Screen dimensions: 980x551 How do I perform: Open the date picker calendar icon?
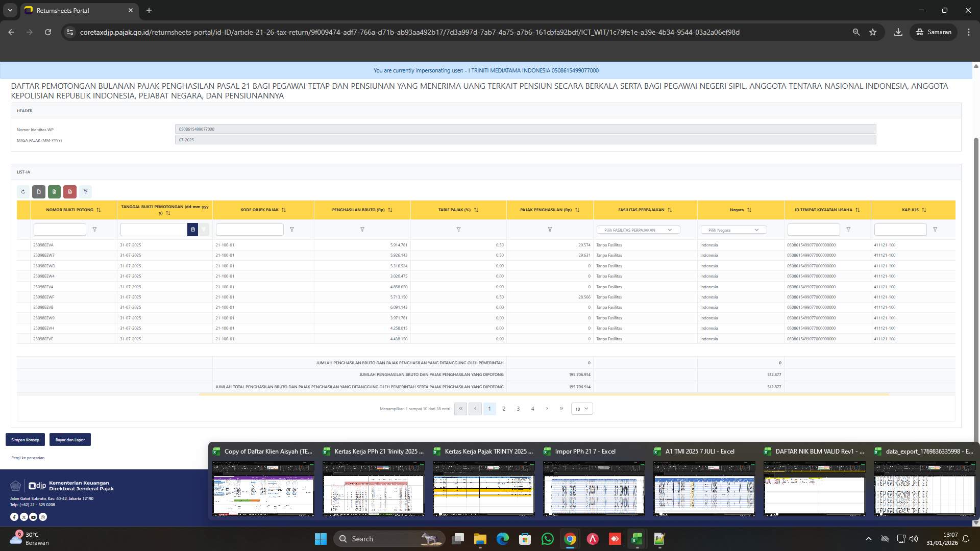coord(192,230)
